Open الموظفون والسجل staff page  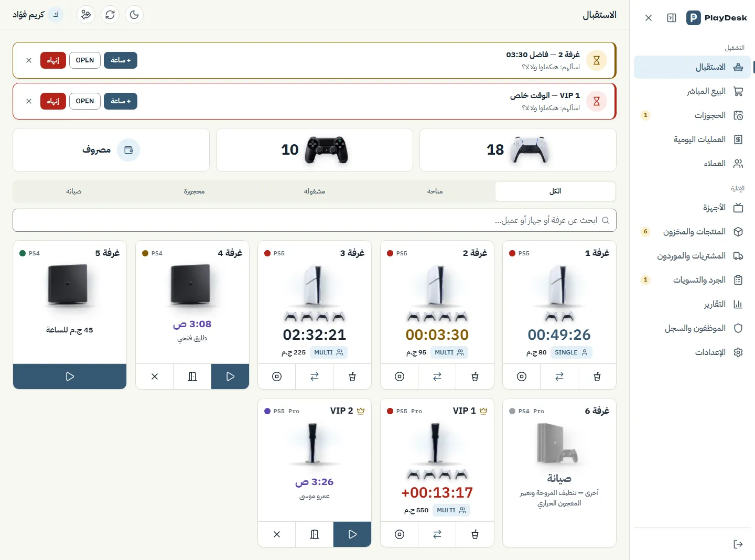[692, 328]
